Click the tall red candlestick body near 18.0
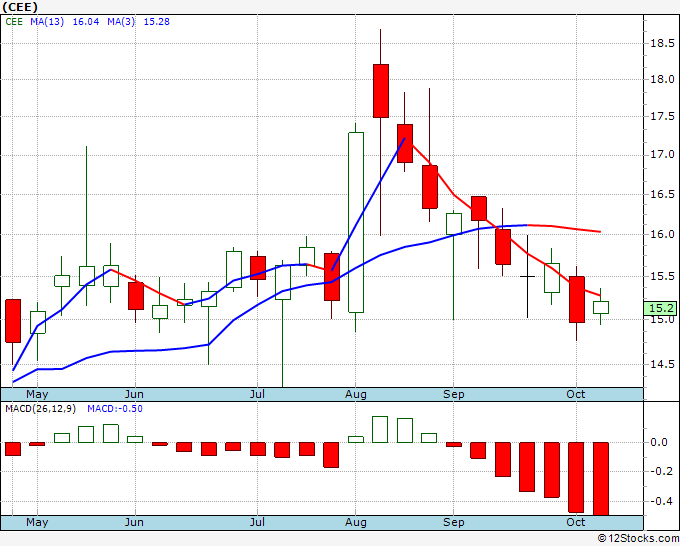The image size is (680, 546). tap(381, 91)
